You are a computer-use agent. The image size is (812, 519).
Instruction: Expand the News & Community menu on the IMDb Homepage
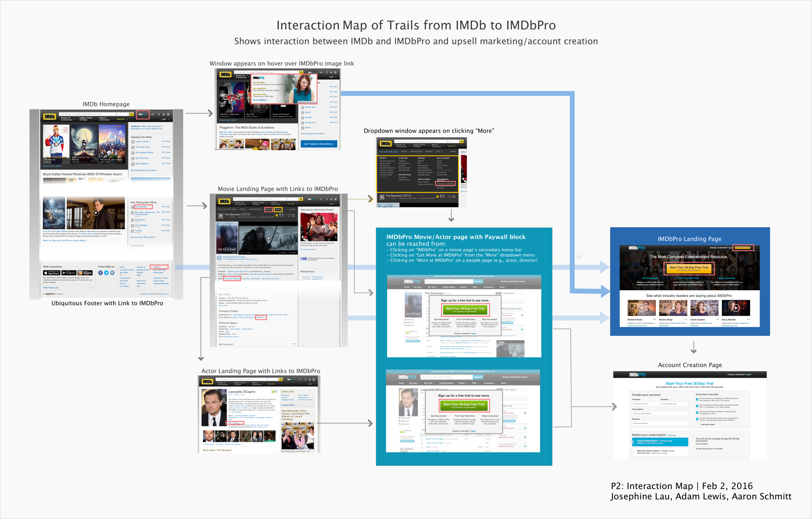(x=106, y=119)
